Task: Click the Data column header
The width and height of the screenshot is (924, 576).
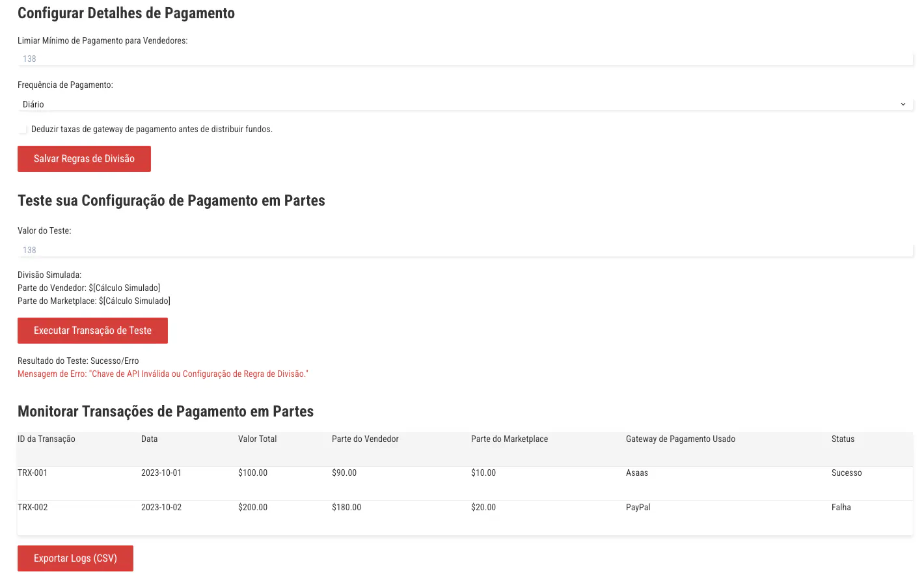Action: 150,439
